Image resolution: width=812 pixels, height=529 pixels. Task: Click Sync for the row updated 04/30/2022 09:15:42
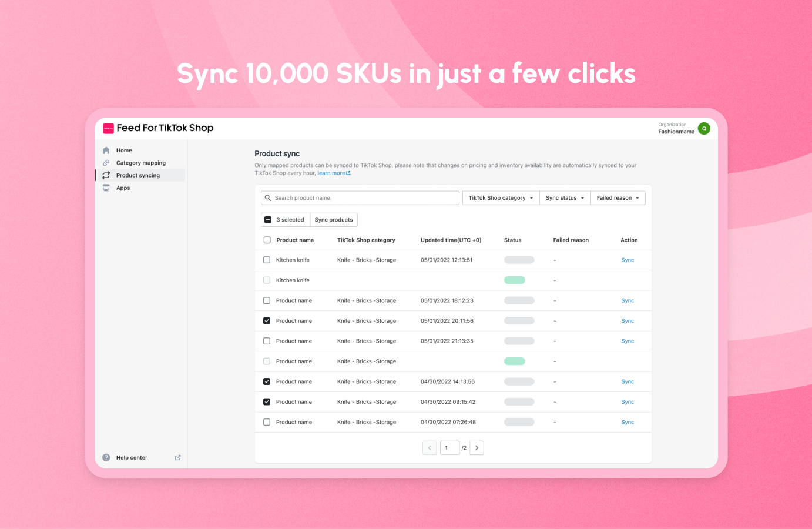pyautogui.click(x=628, y=402)
